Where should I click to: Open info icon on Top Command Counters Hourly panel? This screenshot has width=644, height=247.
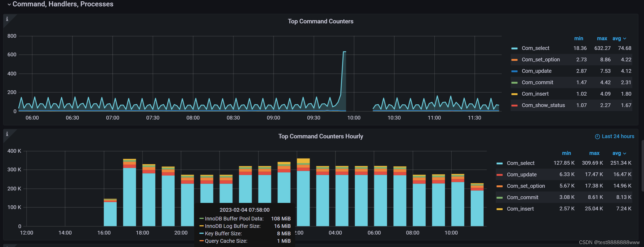pos(7,134)
